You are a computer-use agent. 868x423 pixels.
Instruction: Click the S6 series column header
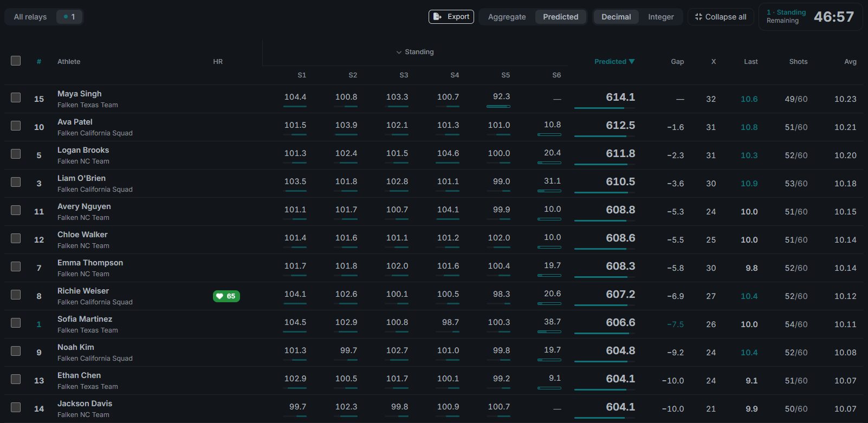[556, 75]
